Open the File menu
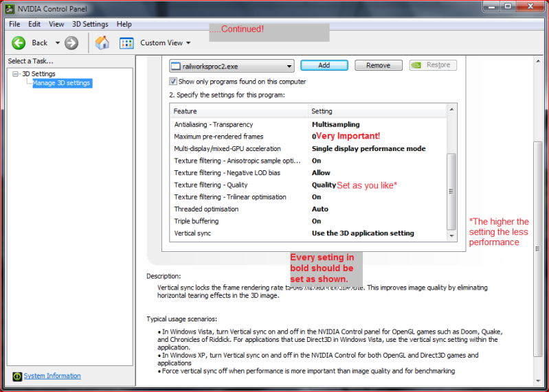The width and height of the screenshot is (549, 392). tap(14, 24)
